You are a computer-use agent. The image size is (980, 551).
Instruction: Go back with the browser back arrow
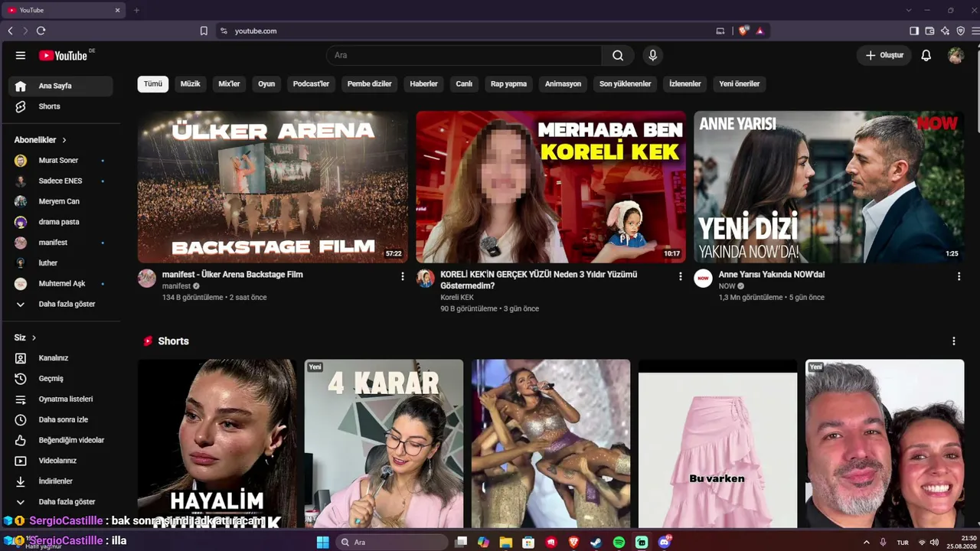click(x=10, y=31)
